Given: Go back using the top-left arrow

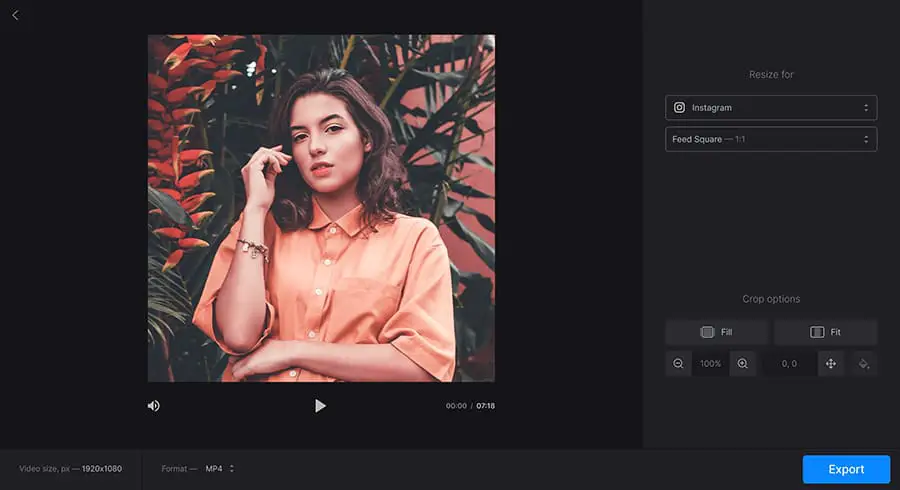Looking at the screenshot, I should pos(15,15).
